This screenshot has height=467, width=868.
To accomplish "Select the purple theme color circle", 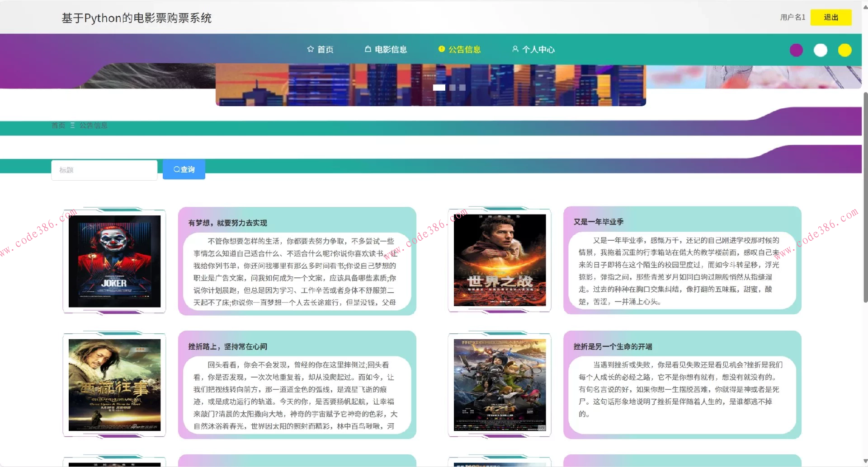I will pos(796,50).
